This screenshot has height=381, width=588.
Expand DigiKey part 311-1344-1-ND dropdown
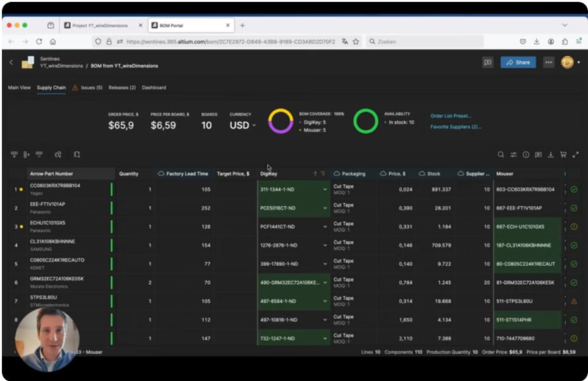(x=325, y=189)
